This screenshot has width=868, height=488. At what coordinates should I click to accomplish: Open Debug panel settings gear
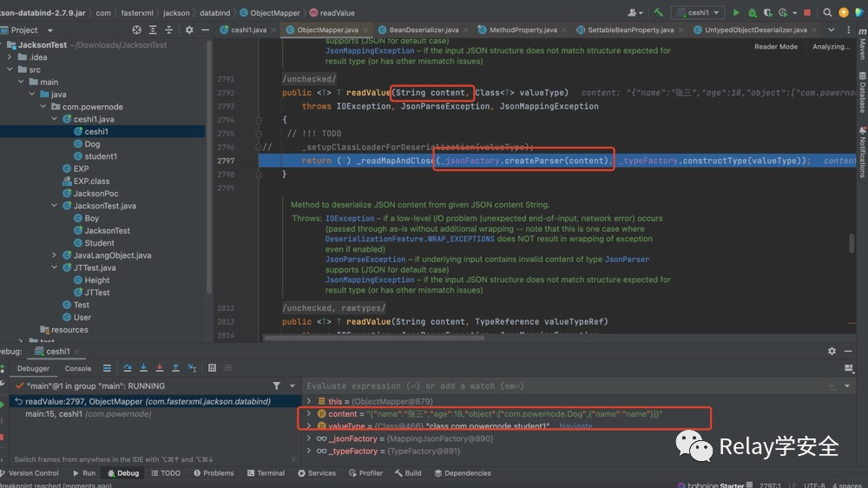832,351
